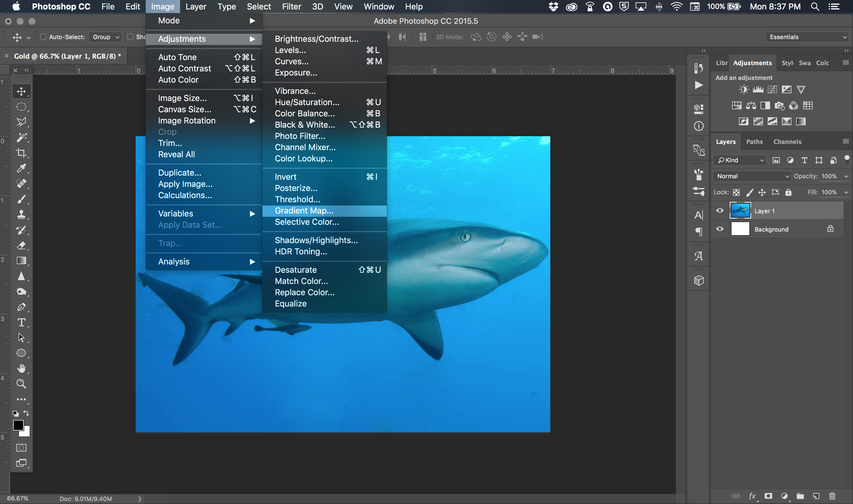Select the Path Selection tool
853x504 pixels.
coord(21,338)
